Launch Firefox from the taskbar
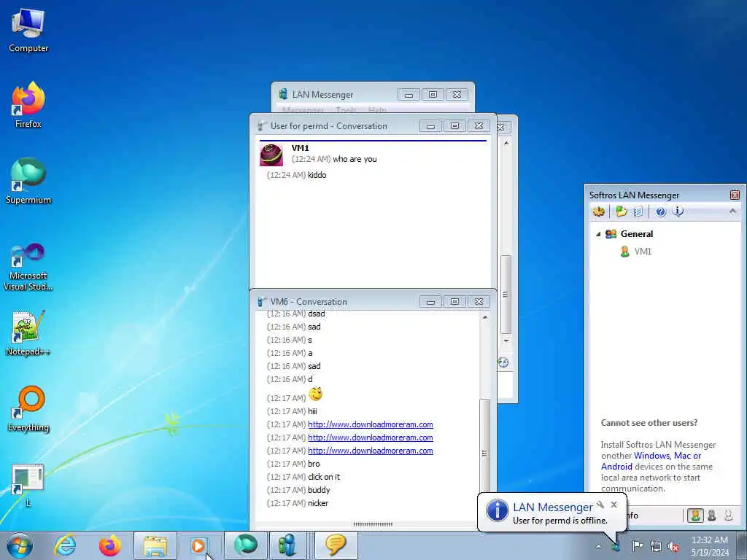This screenshot has width=747, height=560. coord(110,545)
